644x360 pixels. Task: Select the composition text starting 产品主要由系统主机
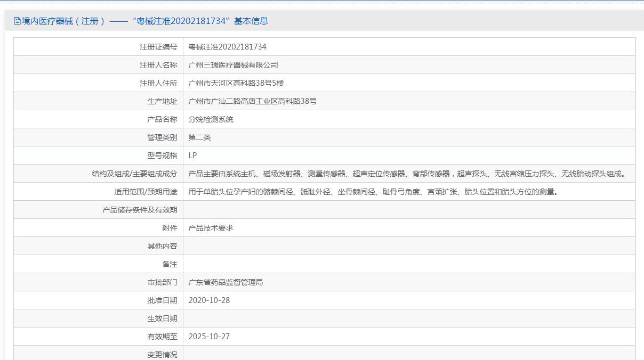point(408,174)
